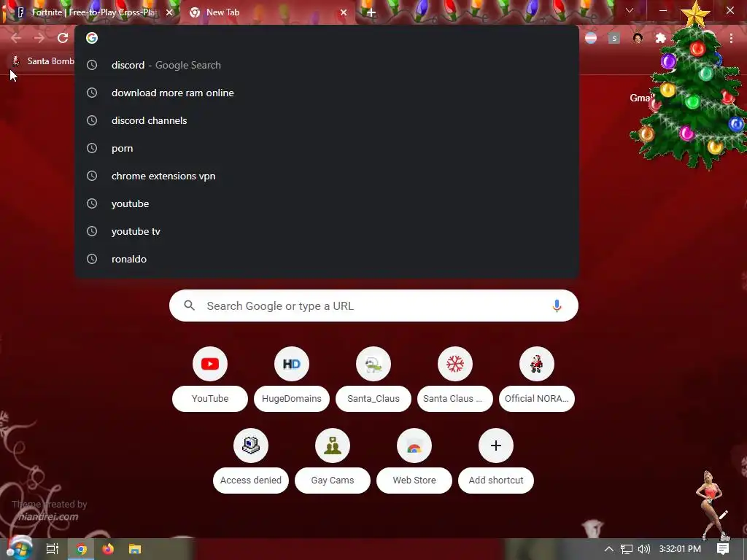This screenshot has height=560, width=747.
Task: Open Chrome's three-dot menu
Action: [x=731, y=38]
